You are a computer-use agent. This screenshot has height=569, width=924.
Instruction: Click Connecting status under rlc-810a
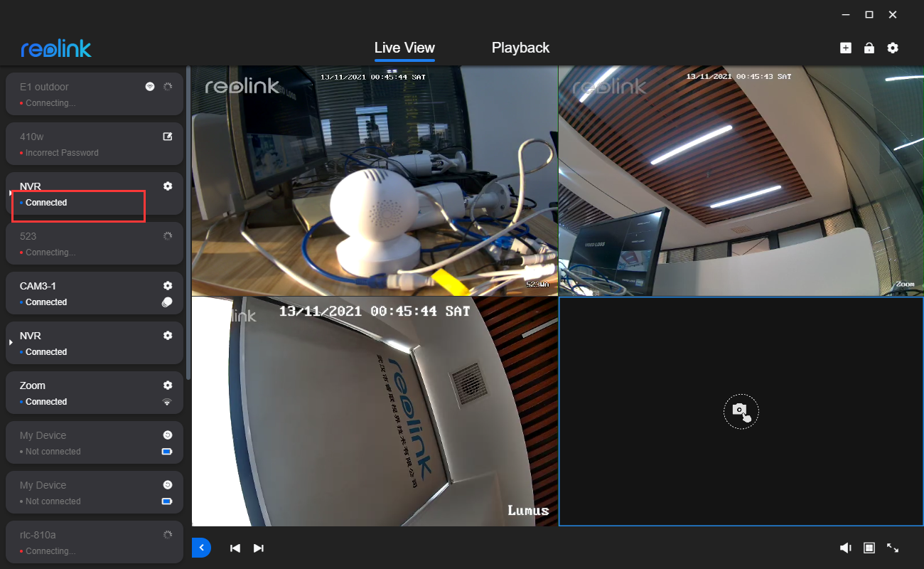tap(50, 551)
